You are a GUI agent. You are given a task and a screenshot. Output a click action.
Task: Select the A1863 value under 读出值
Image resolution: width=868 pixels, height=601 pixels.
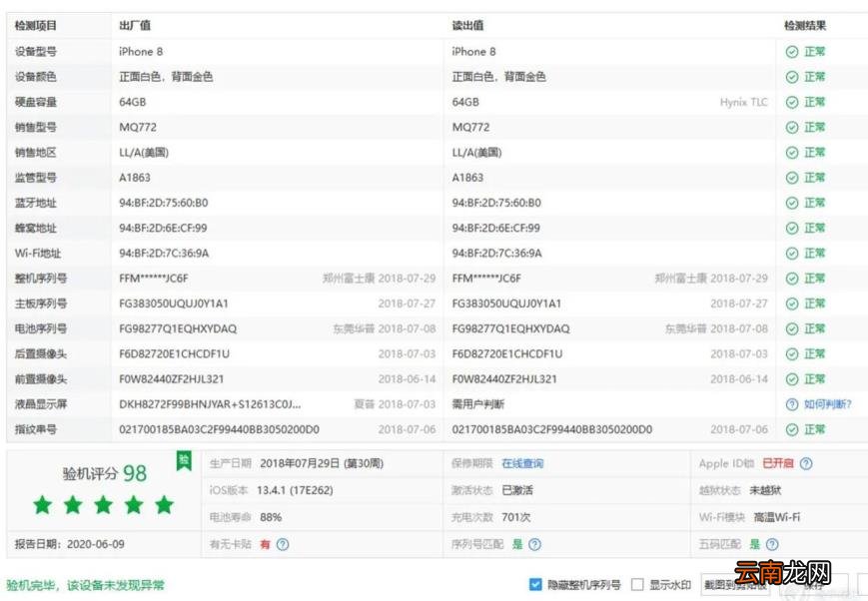tap(467, 178)
